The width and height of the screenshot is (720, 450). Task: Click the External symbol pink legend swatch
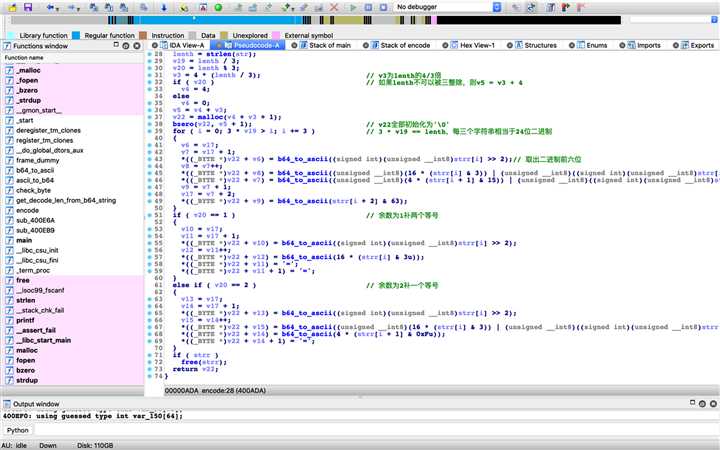tap(276, 35)
